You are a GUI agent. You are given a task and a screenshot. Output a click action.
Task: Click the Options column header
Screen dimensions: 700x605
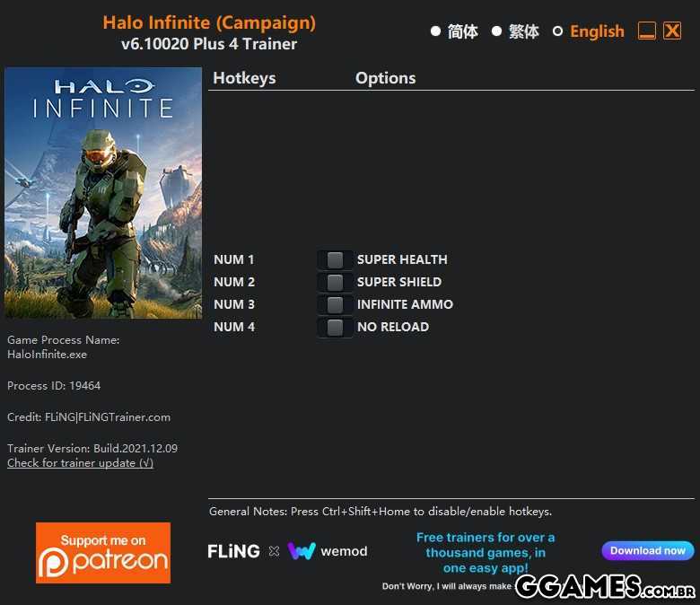(x=385, y=78)
